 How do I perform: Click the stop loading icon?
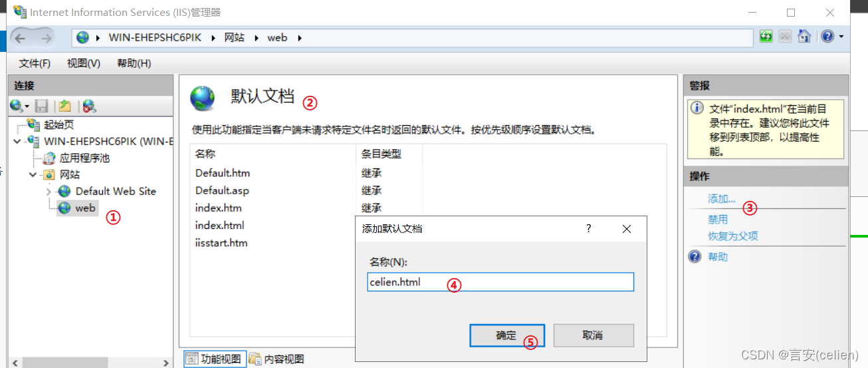pyautogui.click(x=785, y=37)
